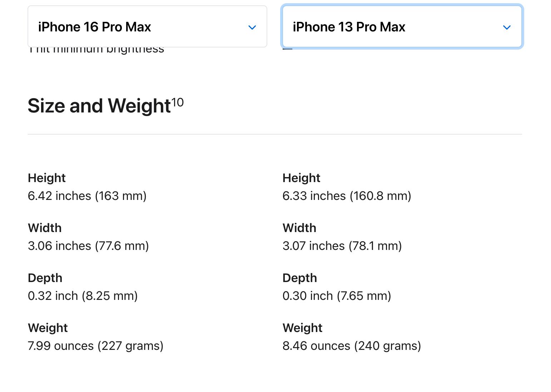Click the Size and Weight heading
This screenshot has width=551, height=392.
[x=99, y=106]
